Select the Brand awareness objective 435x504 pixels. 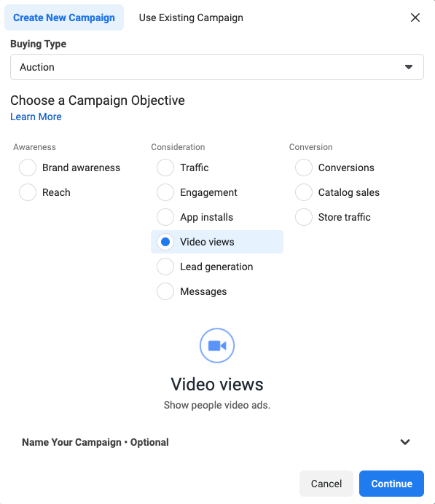click(28, 168)
